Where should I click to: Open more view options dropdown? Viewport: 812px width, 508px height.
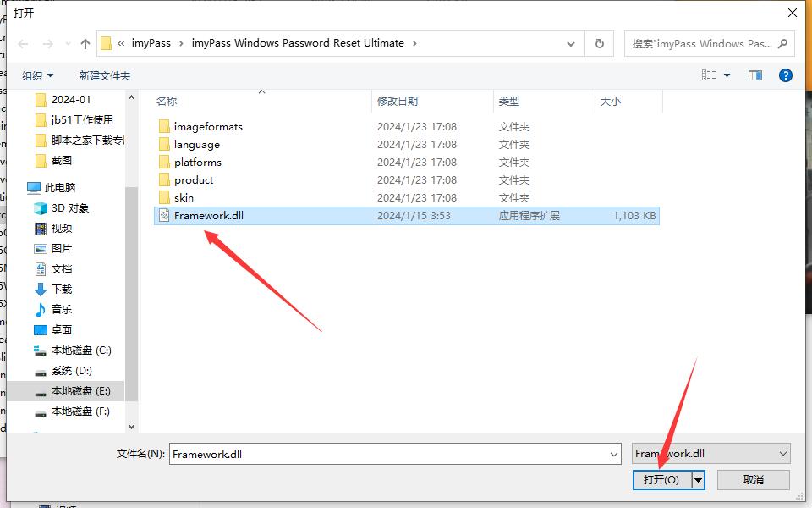727,75
